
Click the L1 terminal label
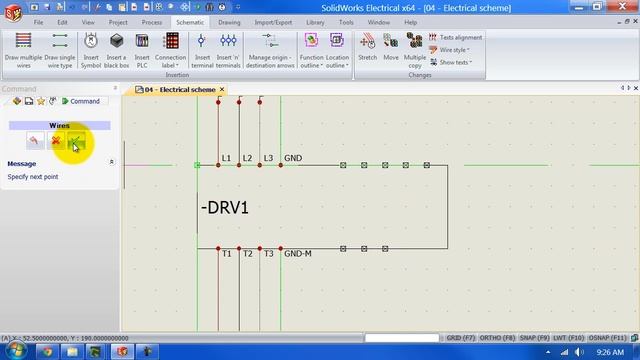pos(226,158)
